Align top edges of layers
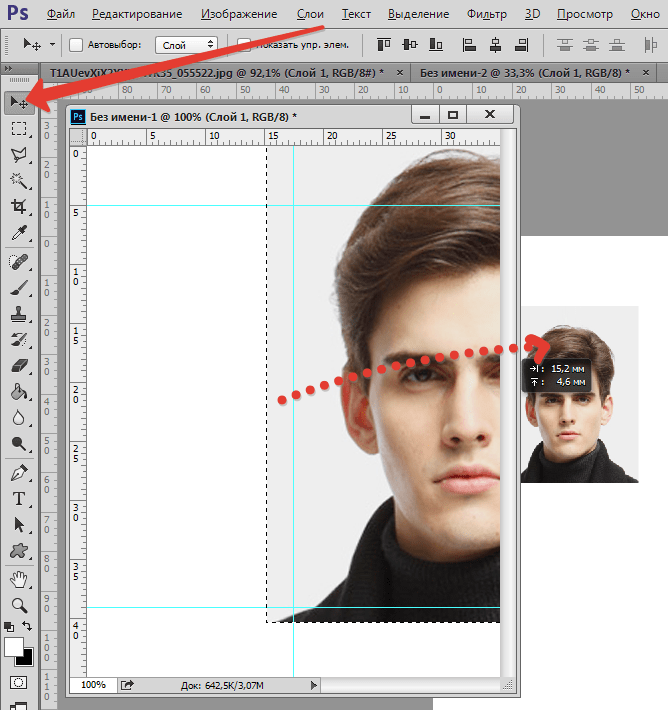Image resolution: width=668 pixels, height=710 pixels. (384, 44)
